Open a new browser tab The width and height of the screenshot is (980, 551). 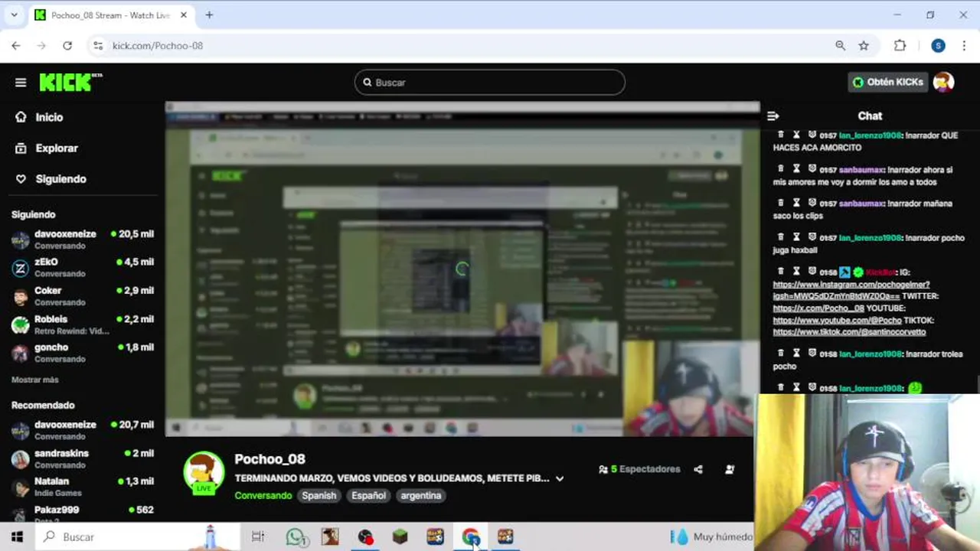(x=209, y=15)
